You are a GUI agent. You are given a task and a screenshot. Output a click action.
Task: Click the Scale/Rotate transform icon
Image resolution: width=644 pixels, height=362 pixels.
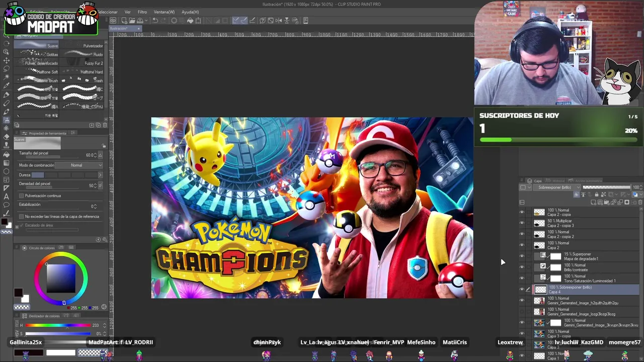click(x=198, y=21)
